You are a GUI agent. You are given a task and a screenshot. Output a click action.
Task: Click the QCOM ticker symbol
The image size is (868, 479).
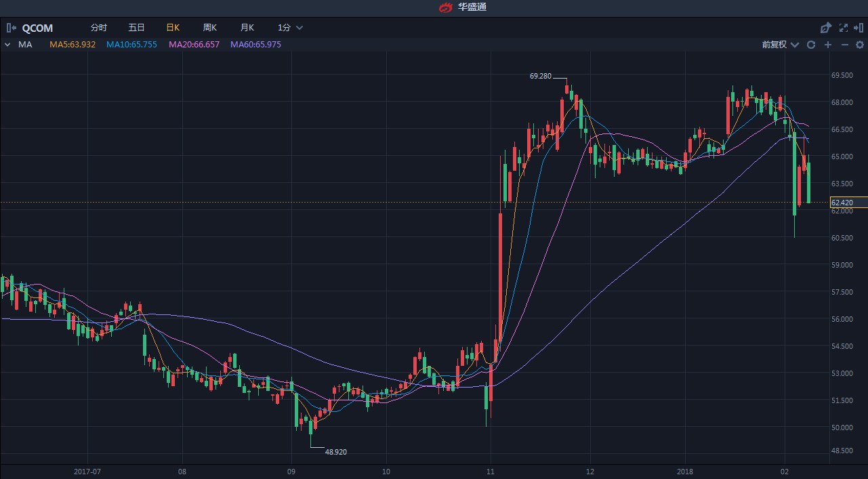[37, 28]
